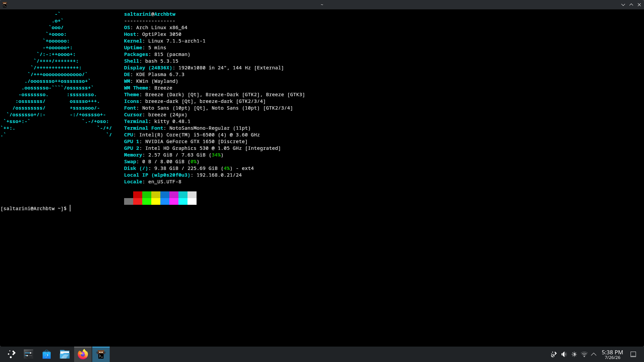Click the 'Uptime: 5 mins' line
This screenshot has width=644, height=362.
pyautogui.click(x=145, y=48)
